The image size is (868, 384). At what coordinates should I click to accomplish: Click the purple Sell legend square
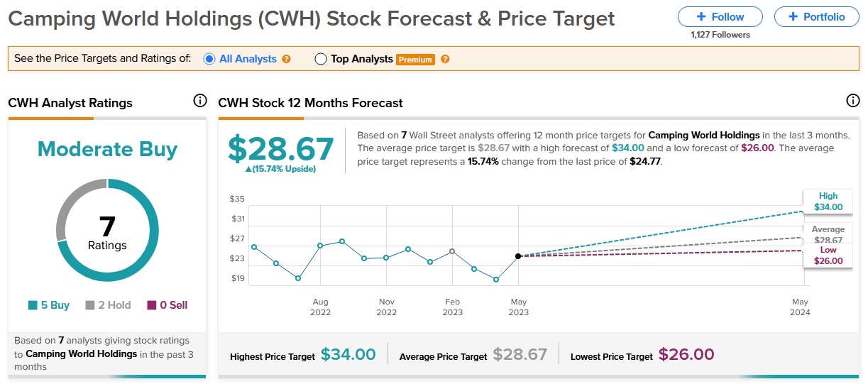click(x=151, y=305)
